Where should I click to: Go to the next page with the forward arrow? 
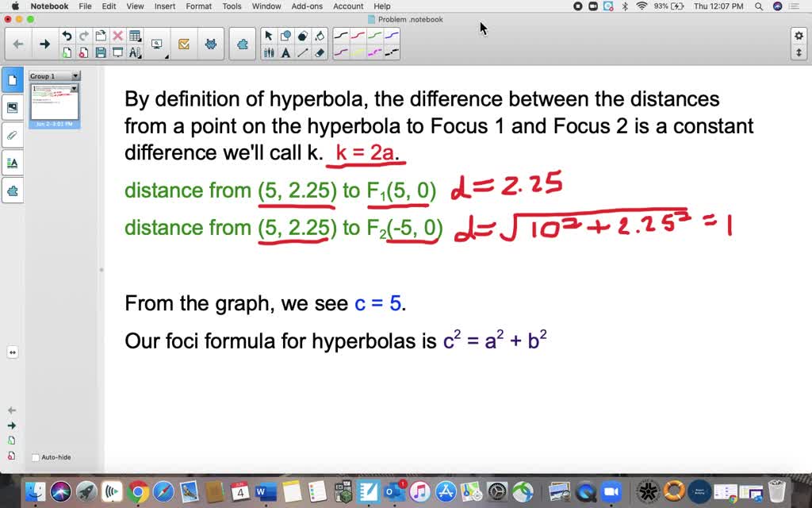pyautogui.click(x=44, y=44)
